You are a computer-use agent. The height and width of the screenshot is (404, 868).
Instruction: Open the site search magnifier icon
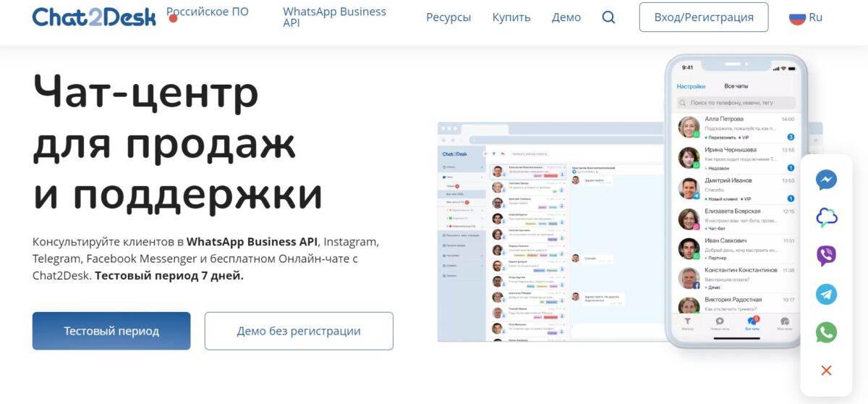608,17
